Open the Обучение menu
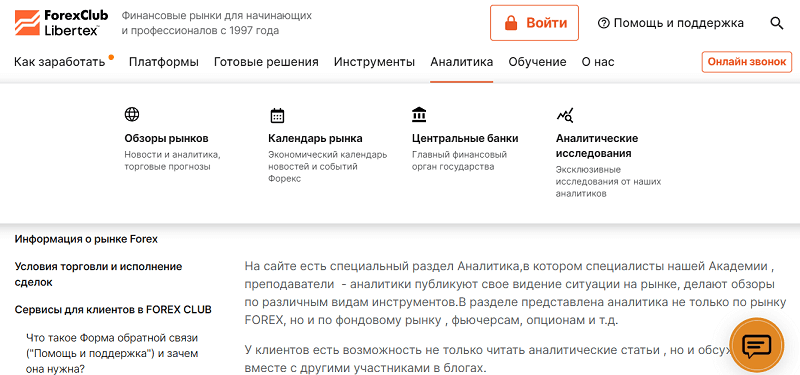 point(537,62)
